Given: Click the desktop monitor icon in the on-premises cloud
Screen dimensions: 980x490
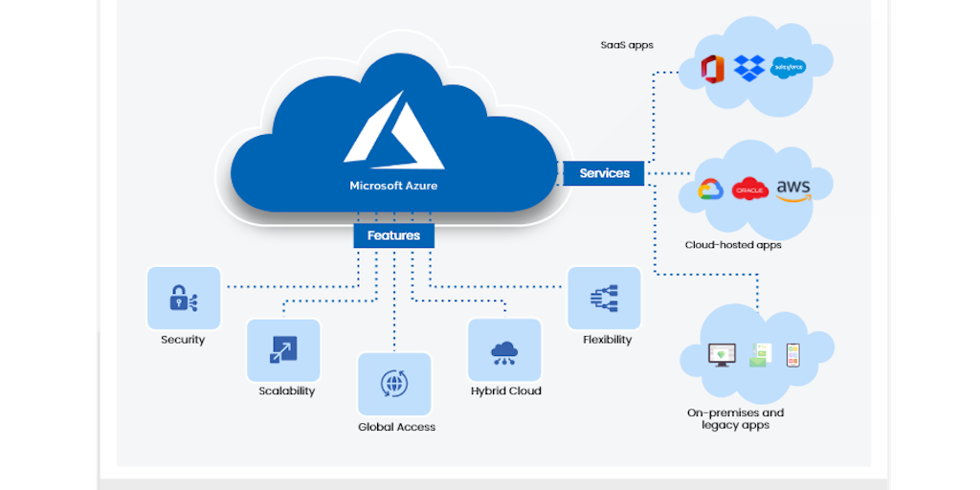Looking at the screenshot, I should click(x=722, y=355).
